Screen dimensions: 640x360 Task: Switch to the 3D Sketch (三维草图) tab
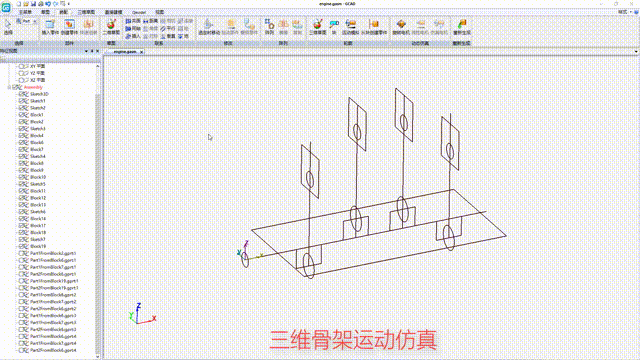tap(86, 12)
